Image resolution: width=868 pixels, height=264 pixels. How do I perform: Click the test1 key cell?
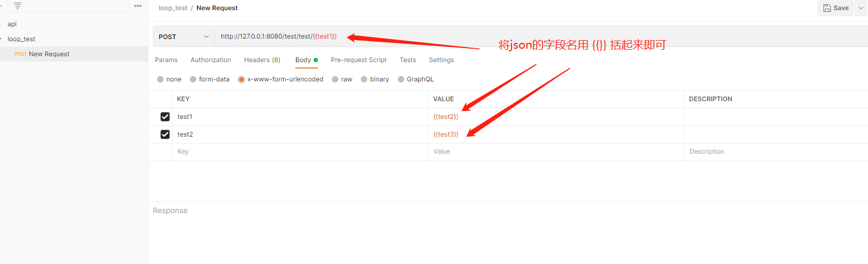(x=300, y=117)
